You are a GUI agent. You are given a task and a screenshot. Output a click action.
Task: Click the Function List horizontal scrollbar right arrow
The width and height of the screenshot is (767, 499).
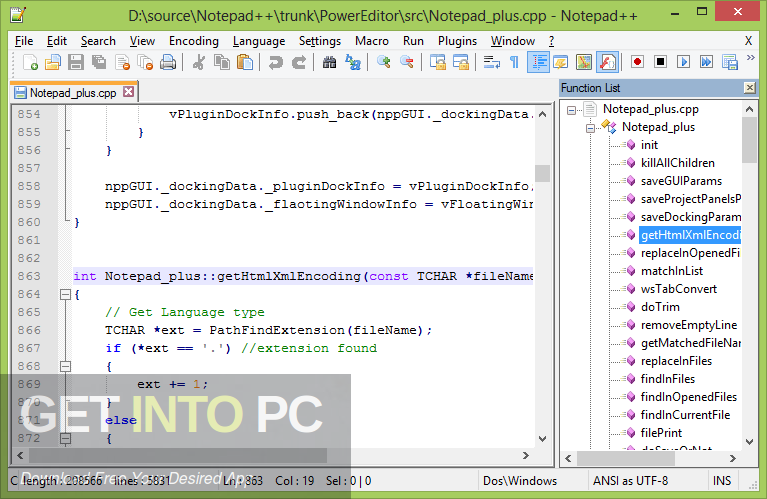tap(732, 458)
